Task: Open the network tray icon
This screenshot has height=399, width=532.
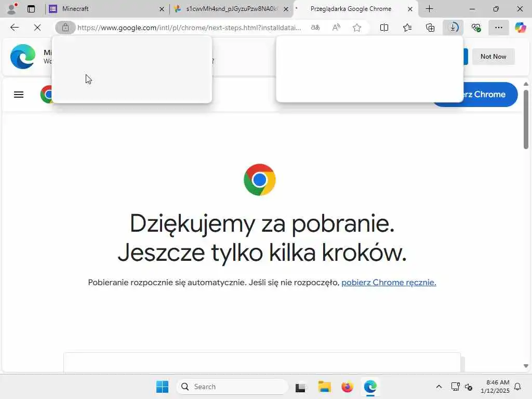Action: pyautogui.click(x=455, y=387)
